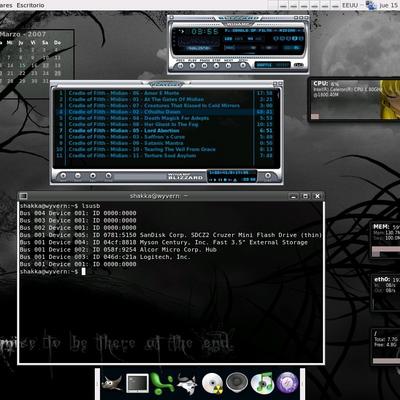Image resolution: width=400 pixels, height=400 pixels.
Task: Click the next track button in the player
Action: click(x=228, y=66)
